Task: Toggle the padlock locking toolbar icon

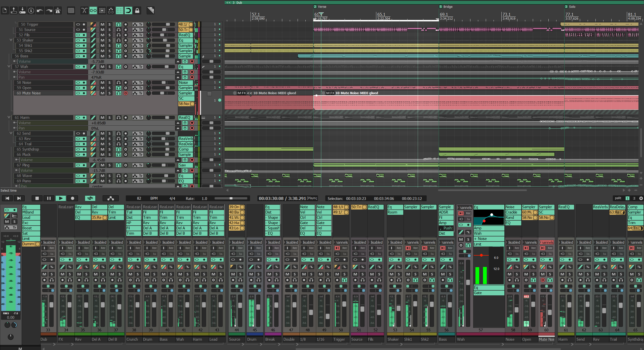Action: pos(137,11)
